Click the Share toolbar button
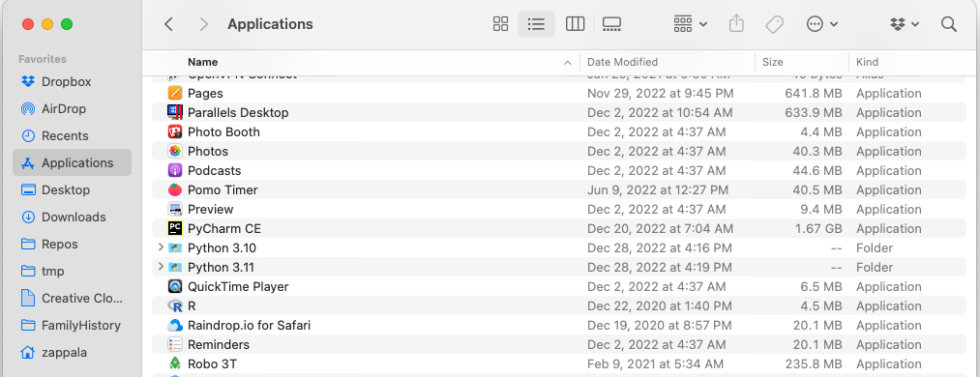Image resolution: width=980 pixels, height=377 pixels. coord(737,24)
